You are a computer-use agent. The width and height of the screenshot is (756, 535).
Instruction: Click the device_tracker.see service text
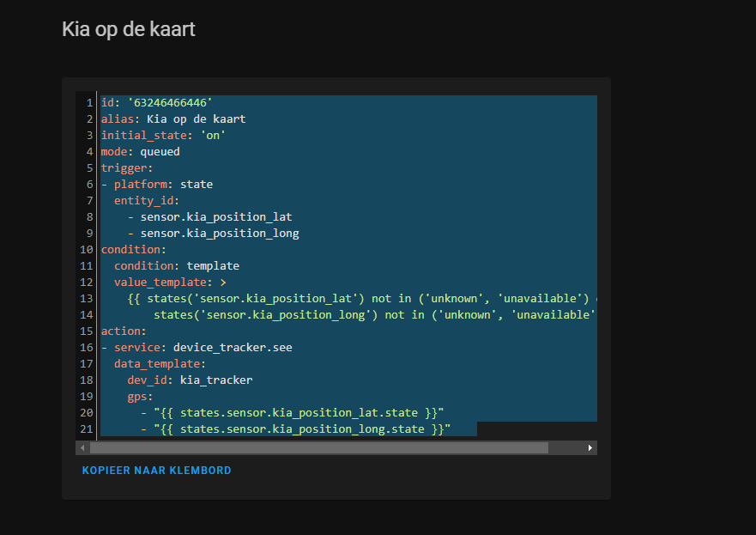tap(233, 348)
